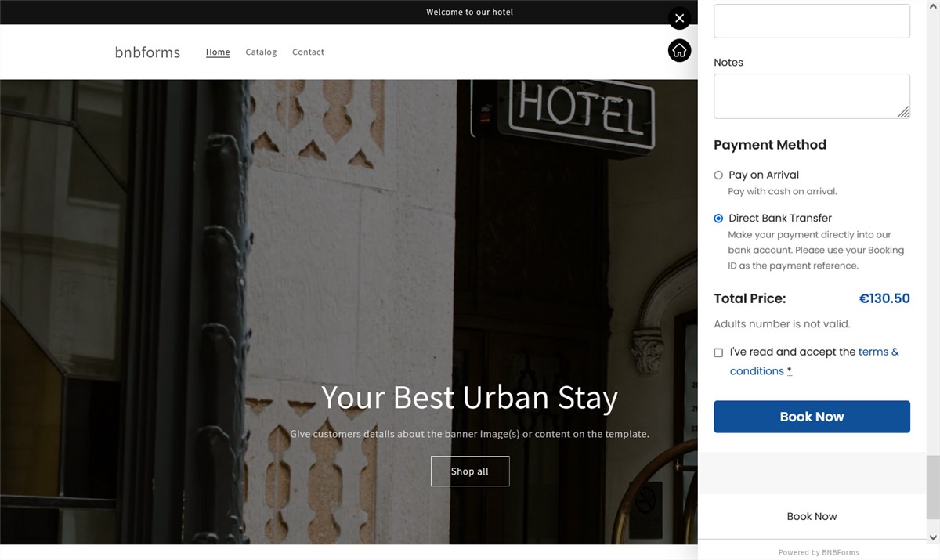Open the terms & conditions link
Screen dimensions: 940x560
(x=815, y=362)
